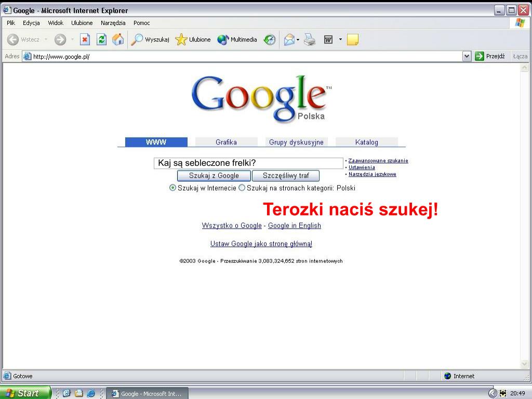Click the first quick launch taskbar icon
Screen dimensions: 532x399
click(x=66, y=393)
